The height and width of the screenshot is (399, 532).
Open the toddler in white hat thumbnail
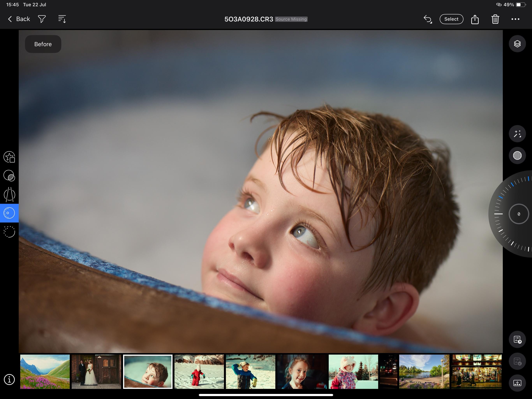[x=354, y=372]
